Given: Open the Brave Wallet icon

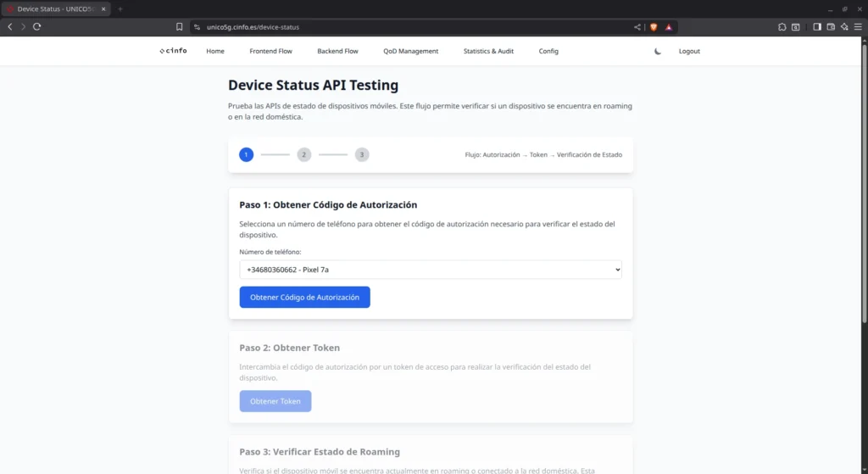Looking at the screenshot, I should [x=831, y=27].
